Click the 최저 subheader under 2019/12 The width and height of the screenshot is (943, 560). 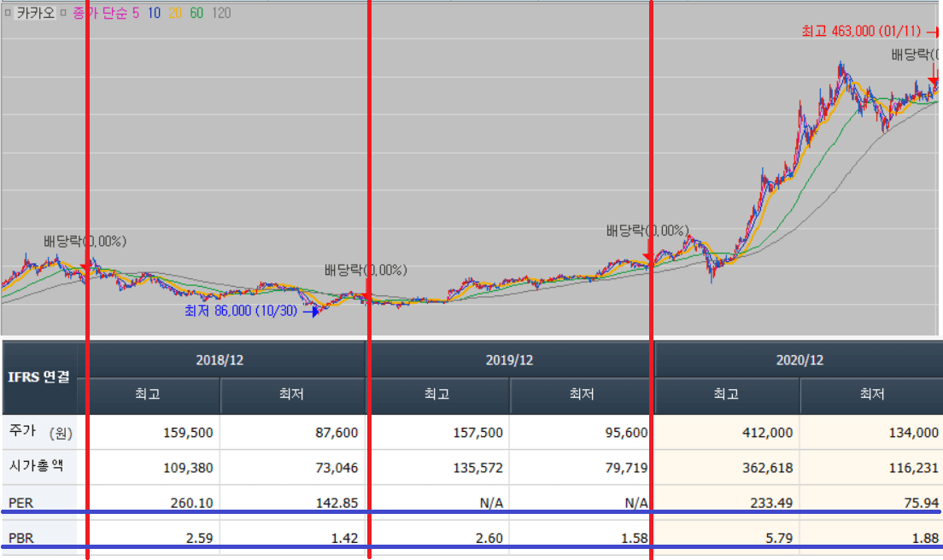pos(582,394)
